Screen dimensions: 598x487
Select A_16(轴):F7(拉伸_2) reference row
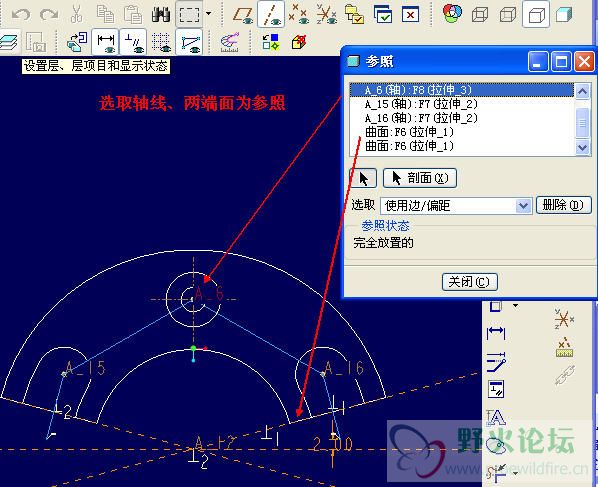[x=461, y=118]
